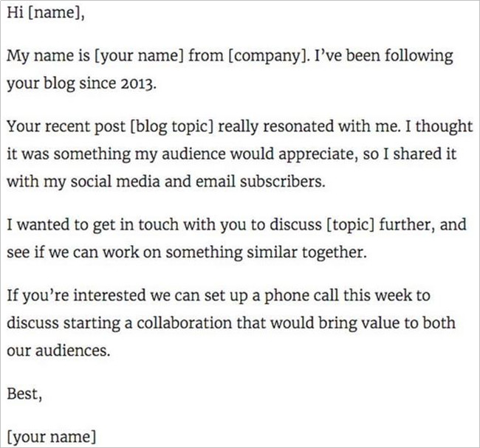Screen dimensions: 480x448
Task: Click the word 'Hi' in the greeting
Action: coord(16,13)
